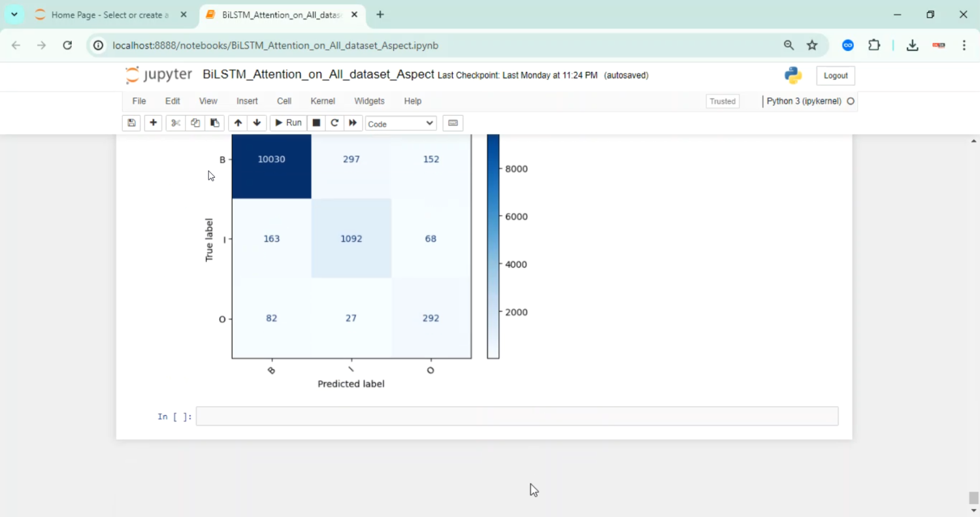The width and height of the screenshot is (980, 517).
Task: Click the empty input code cell
Action: (516, 416)
